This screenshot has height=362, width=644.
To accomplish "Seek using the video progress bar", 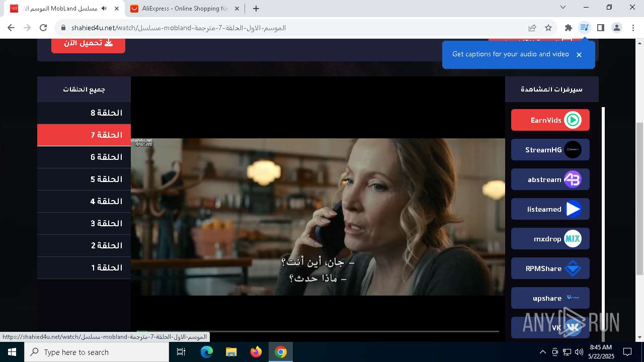I will [317, 331].
